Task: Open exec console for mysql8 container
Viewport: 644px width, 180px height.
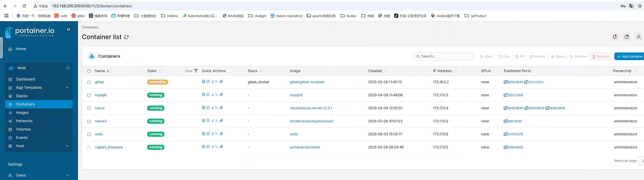Action: click(x=217, y=95)
